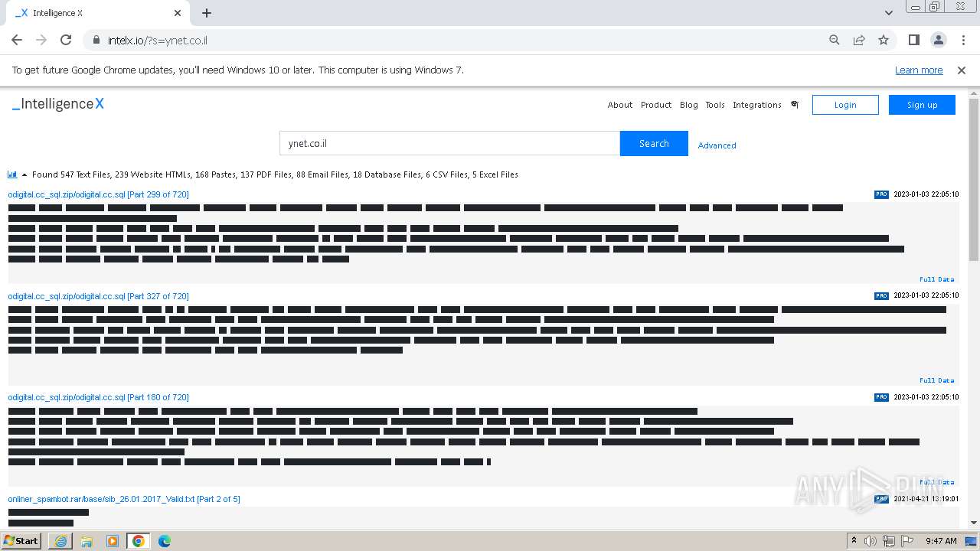Reload the intelx.io page

pyautogui.click(x=66, y=40)
